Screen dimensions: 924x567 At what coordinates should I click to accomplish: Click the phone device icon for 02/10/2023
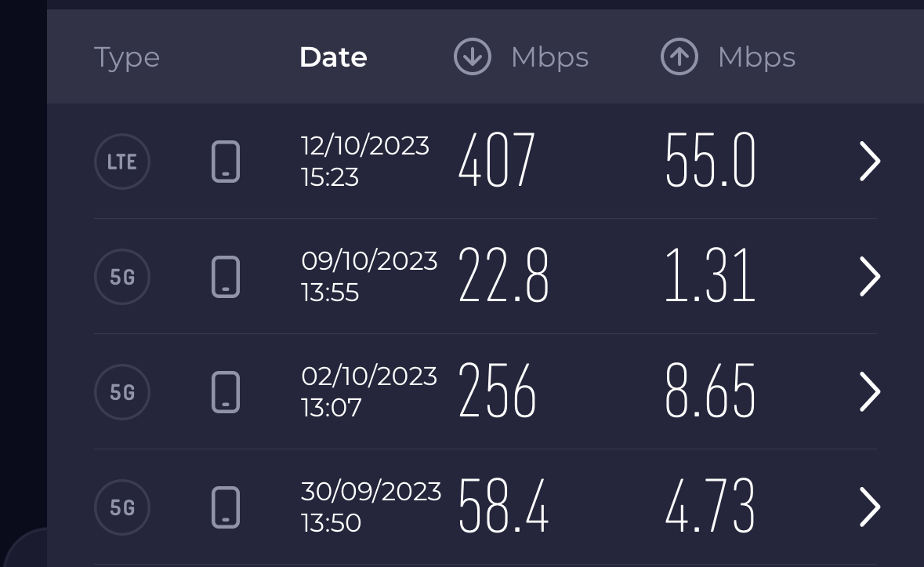[x=226, y=392]
